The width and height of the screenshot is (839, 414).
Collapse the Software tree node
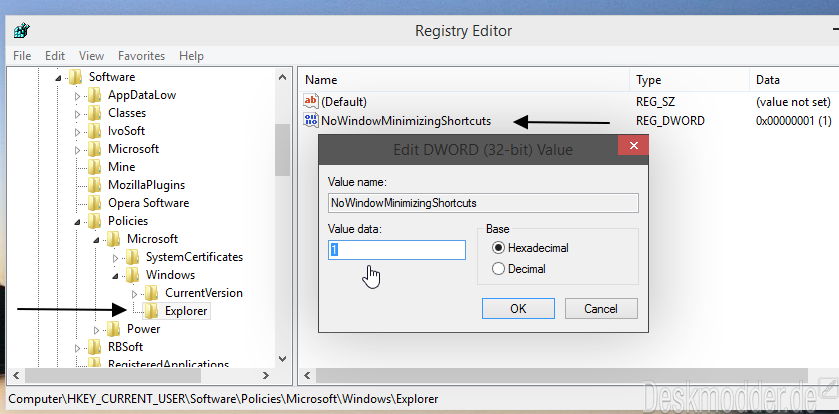[59, 79]
